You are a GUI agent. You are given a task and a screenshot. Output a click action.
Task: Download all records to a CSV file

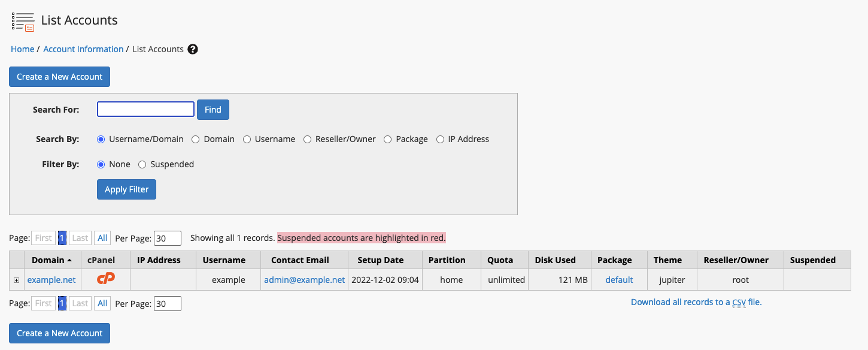click(x=696, y=302)
